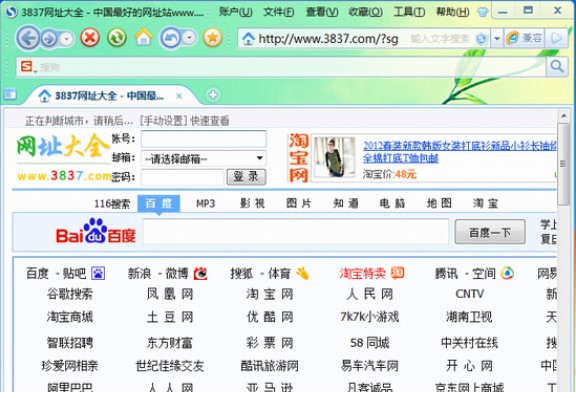Screen dimensions: 576x398
Task: Click the sidebar panel icon left of tabs
Action: coord(10,94)
